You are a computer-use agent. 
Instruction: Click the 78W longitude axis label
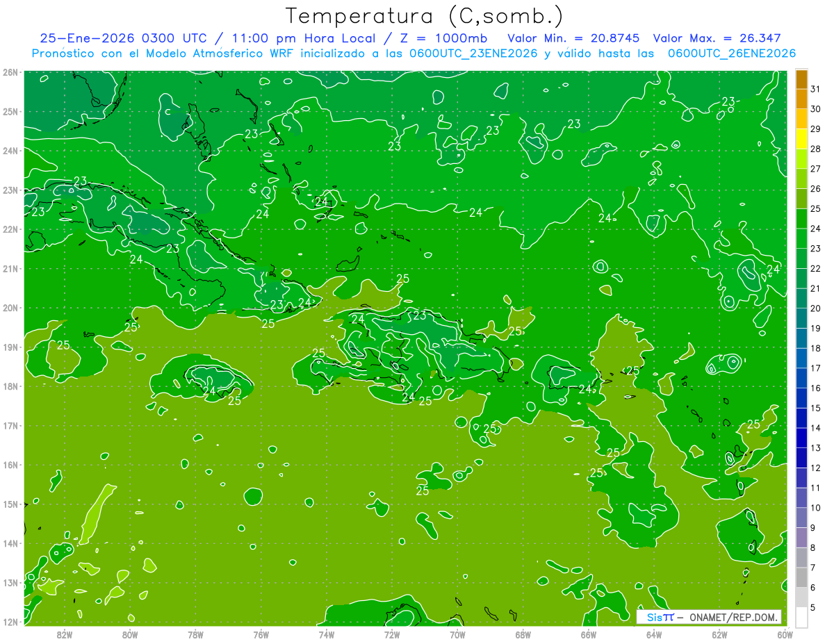tap(195, 634)
